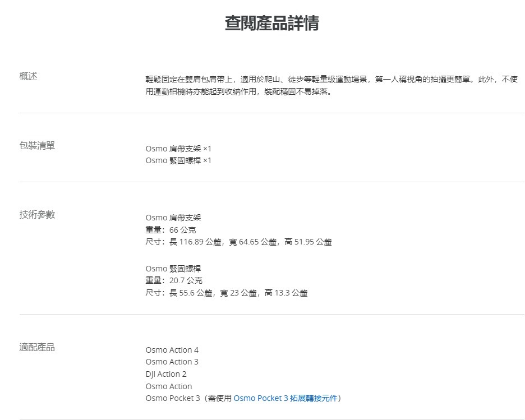Select the 技術參數 section label
Image resolution: width=525 pixels, height=420 pixels.
tap(37, 215)
